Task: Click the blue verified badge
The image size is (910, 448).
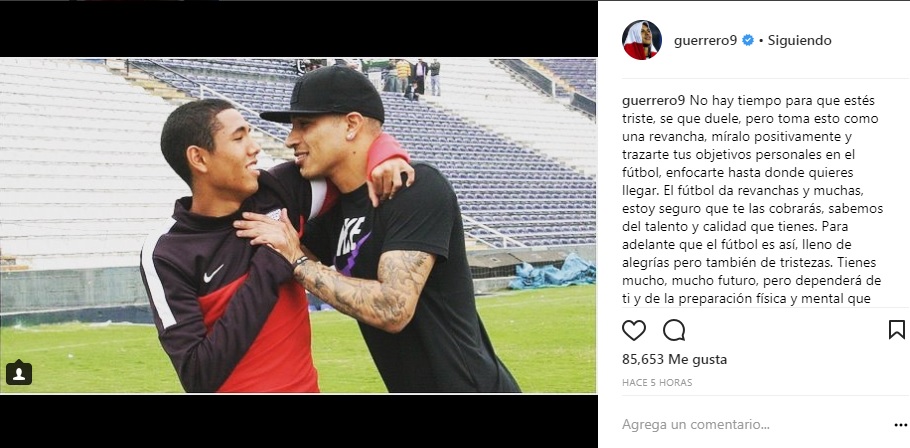Action: coord(748,40)
